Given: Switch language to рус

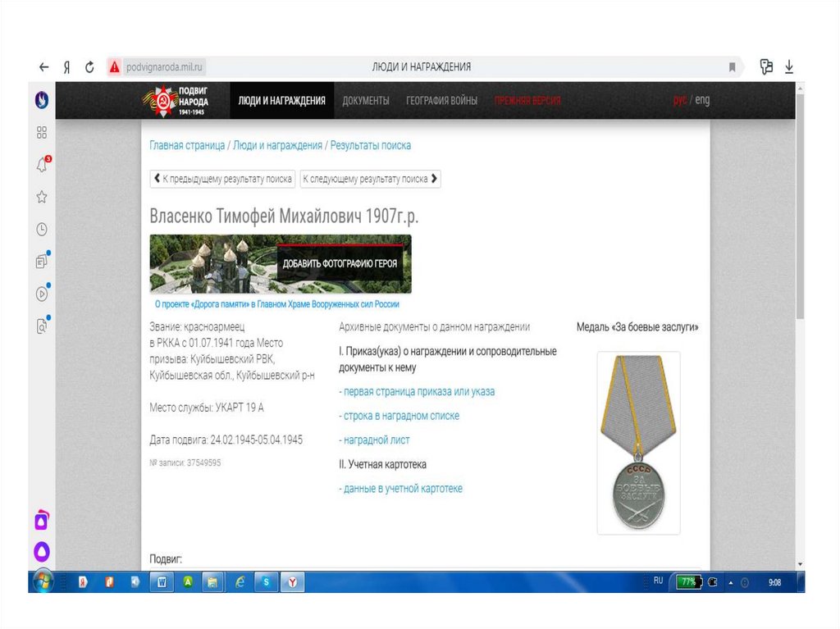Looking at the screenshot, I should [x=680, y=100].
